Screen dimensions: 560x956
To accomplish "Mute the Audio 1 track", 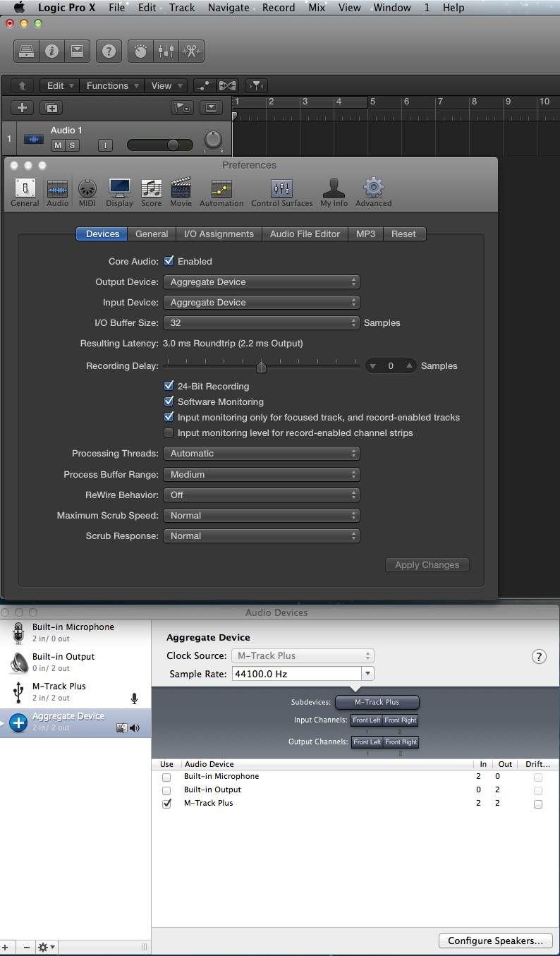I will coord(58,145).
